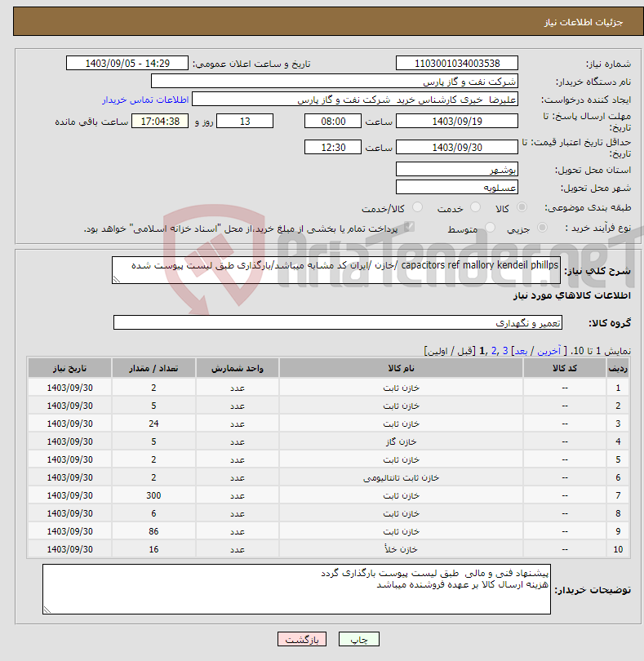
Task: Click the چاپ print button
Action: click(359, 639)
